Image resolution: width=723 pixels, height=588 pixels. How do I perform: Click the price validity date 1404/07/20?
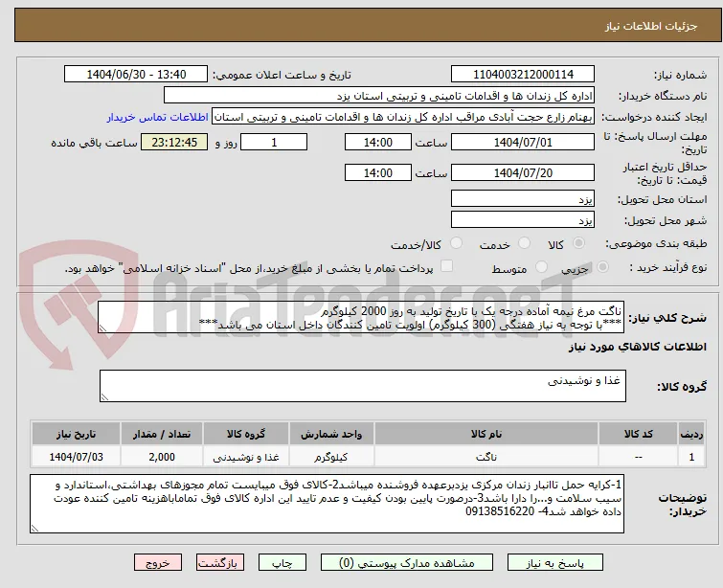[x=523, y=173]
